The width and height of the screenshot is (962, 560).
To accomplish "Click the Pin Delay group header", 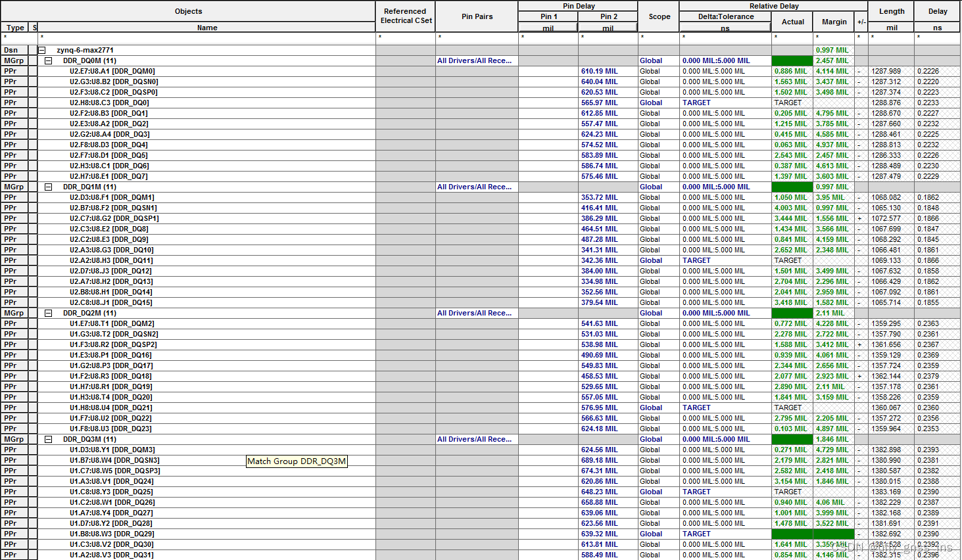I will point(578,6).
